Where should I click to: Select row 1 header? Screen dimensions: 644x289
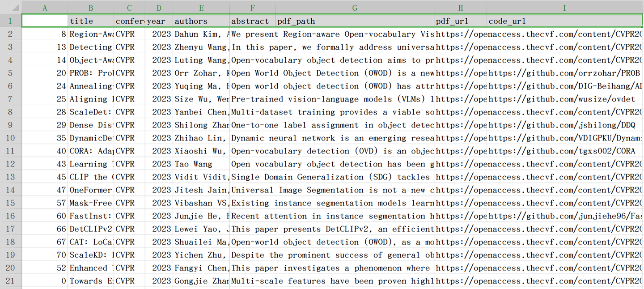coord(10,21)
